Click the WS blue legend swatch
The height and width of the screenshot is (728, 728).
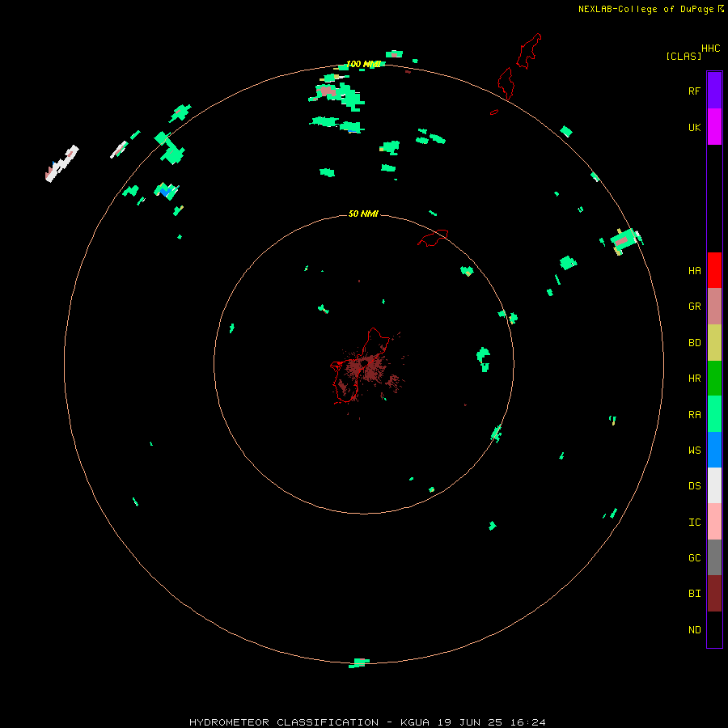pyautogui.click(x=714, y=450)
